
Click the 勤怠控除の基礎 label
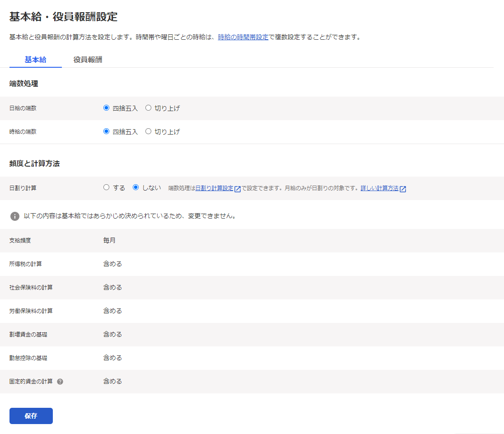28,358
